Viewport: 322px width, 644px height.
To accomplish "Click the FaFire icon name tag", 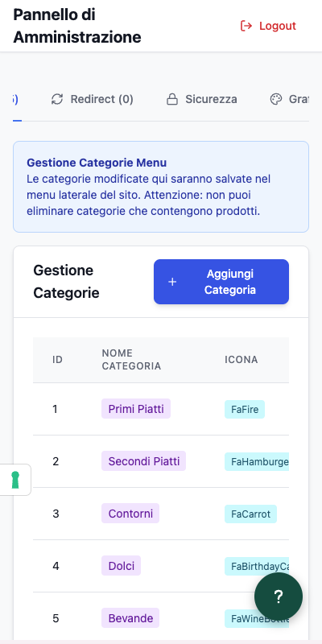I will tap(245, 409).
